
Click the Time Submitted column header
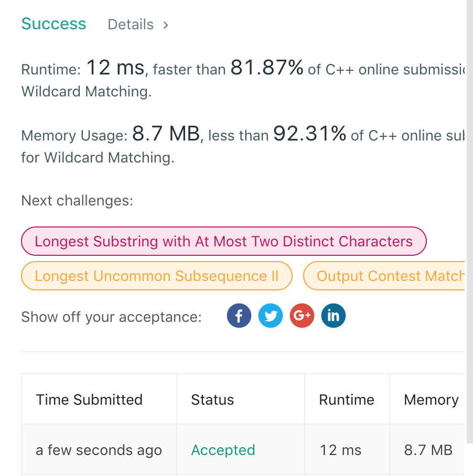click(89, 400)
